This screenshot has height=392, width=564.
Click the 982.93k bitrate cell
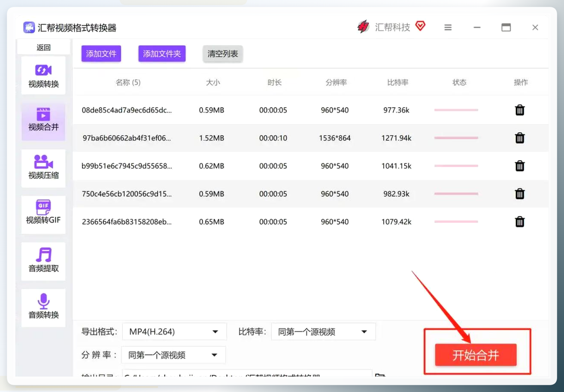click(x=396, y=194)
